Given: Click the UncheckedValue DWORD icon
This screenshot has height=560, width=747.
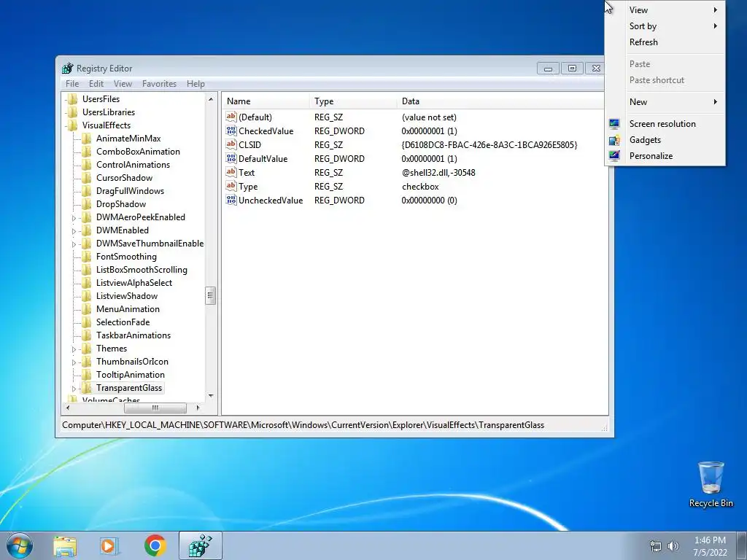Looking at the screenshot, I should pyautogui.click(x=231, y=200).
